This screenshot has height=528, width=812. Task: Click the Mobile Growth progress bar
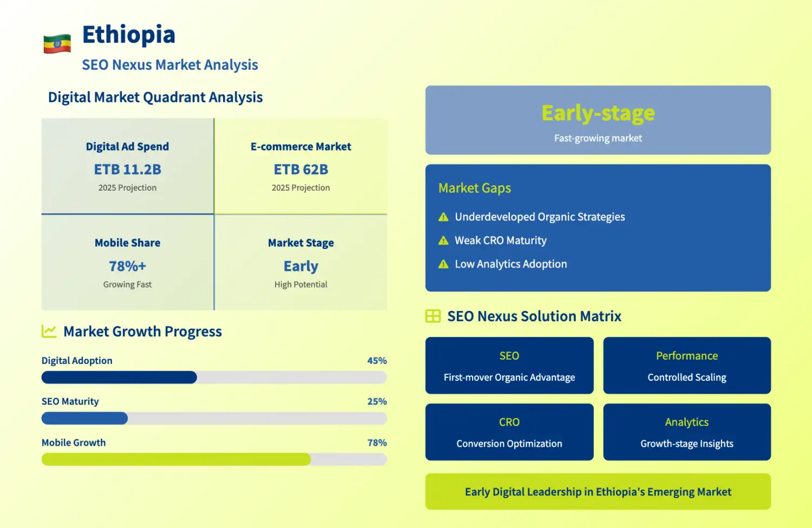pyautogui.click(x=214, y=460)
